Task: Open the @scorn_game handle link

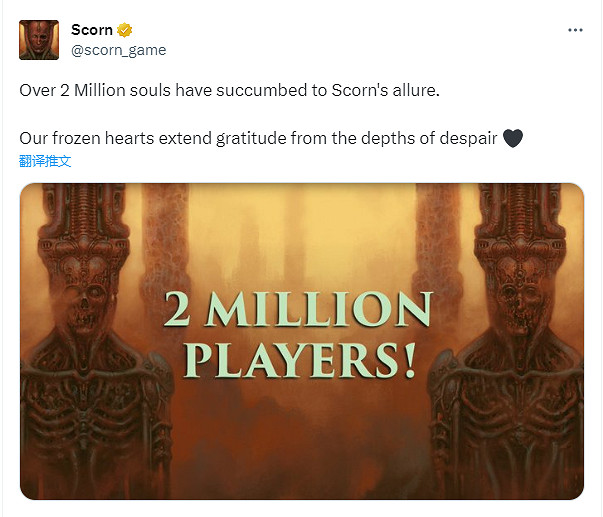Action: click(118, 50)
